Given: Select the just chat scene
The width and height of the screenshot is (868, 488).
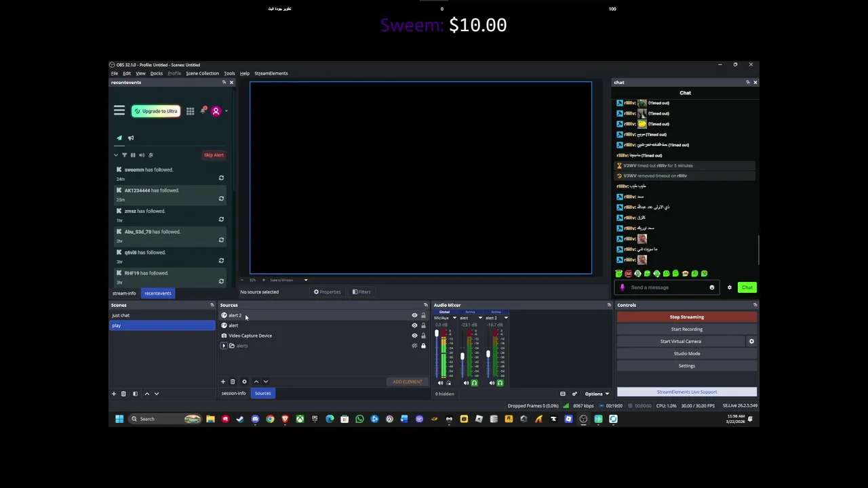Looking at the screenshot, I should [163, 315].
